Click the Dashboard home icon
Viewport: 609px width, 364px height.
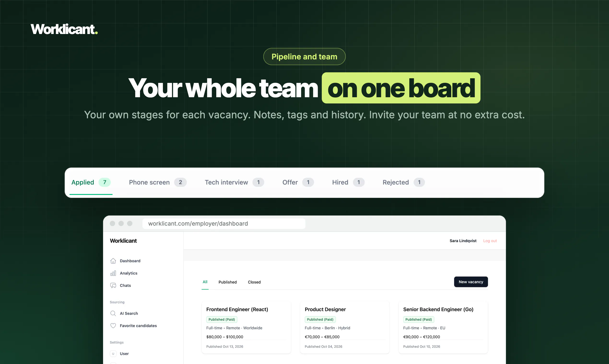click(113, 261)
